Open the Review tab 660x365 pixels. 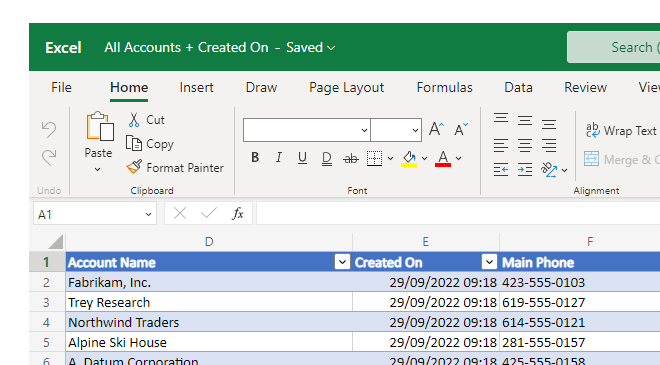[x=585, y=87]
